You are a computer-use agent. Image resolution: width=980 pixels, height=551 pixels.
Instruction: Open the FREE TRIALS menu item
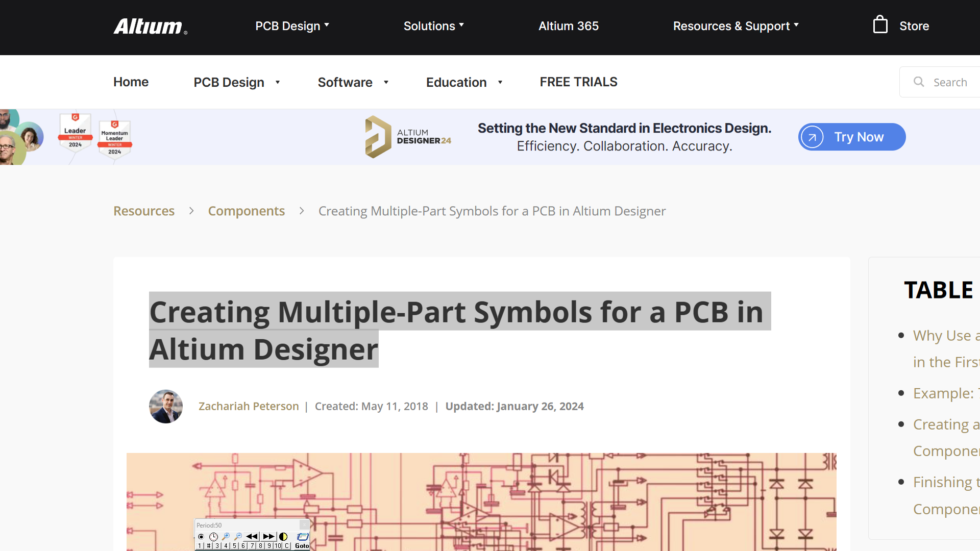click(x=578, y=82)
